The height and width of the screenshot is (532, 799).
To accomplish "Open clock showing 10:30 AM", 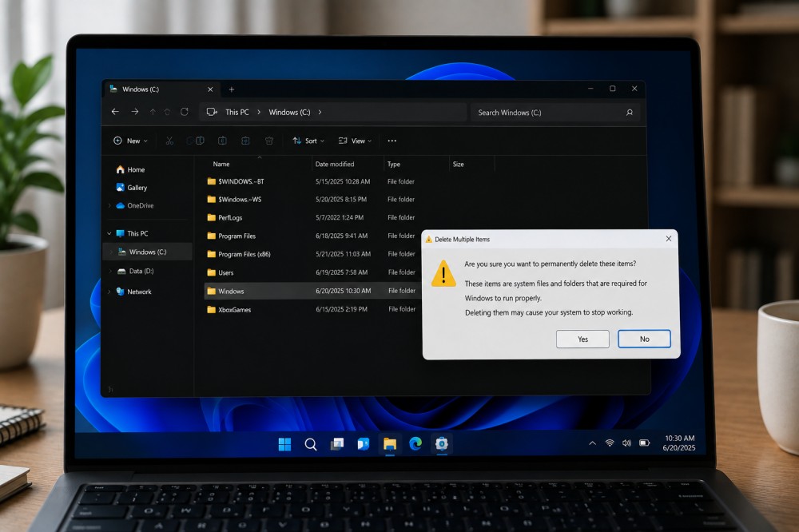I will (679, 439).
